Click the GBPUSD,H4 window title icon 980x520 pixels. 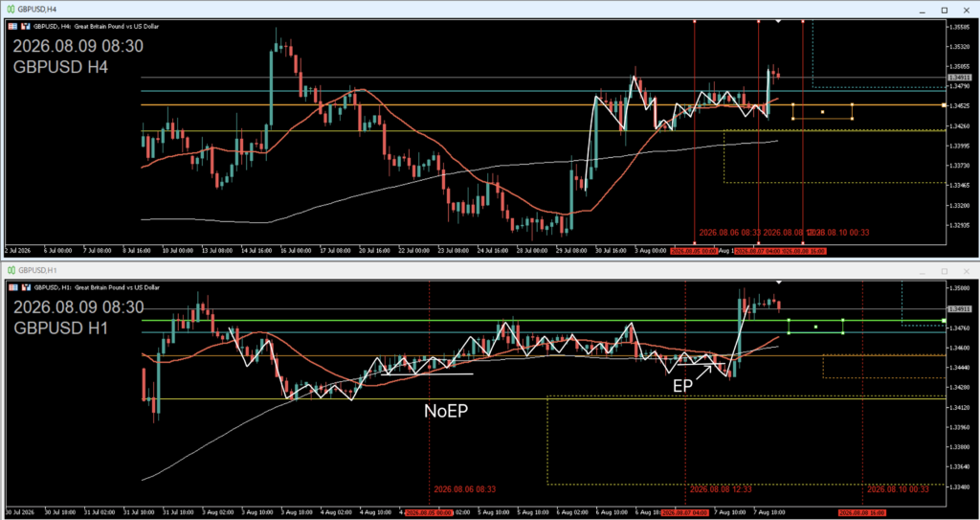tap(11, 10)
